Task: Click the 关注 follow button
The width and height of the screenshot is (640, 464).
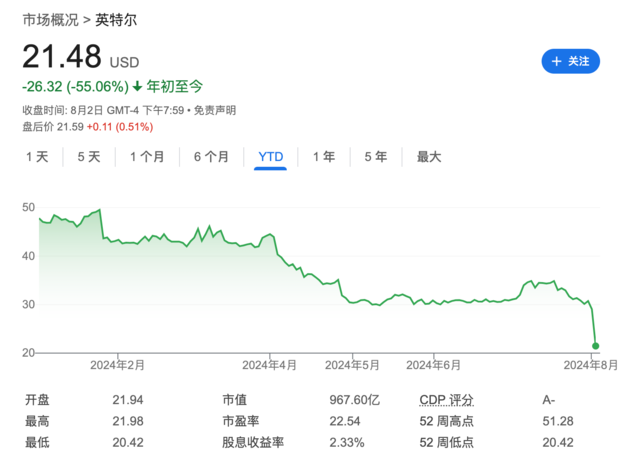Action: pyautogui.click(x=570, y=61)
